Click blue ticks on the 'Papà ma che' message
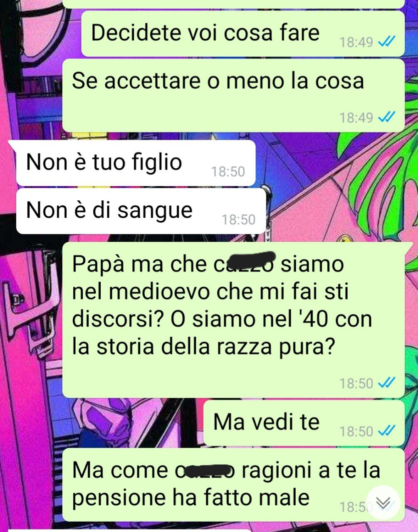 click(x=386, y=383)
